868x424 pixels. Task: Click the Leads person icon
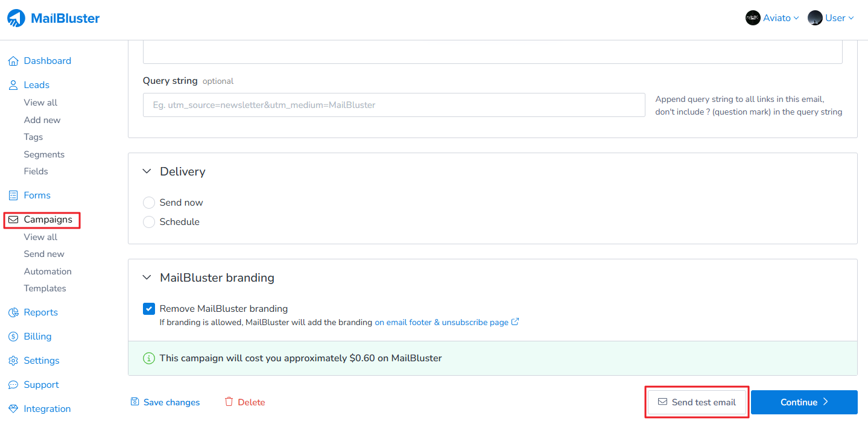(x=13, y=85)
